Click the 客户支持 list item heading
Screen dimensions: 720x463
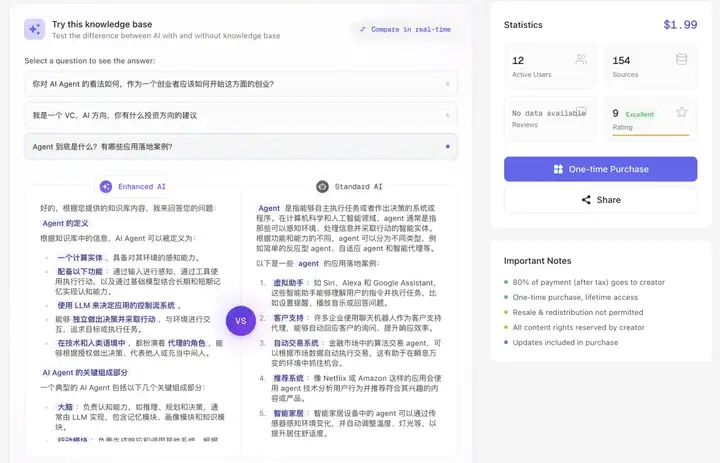coord(288,318)
